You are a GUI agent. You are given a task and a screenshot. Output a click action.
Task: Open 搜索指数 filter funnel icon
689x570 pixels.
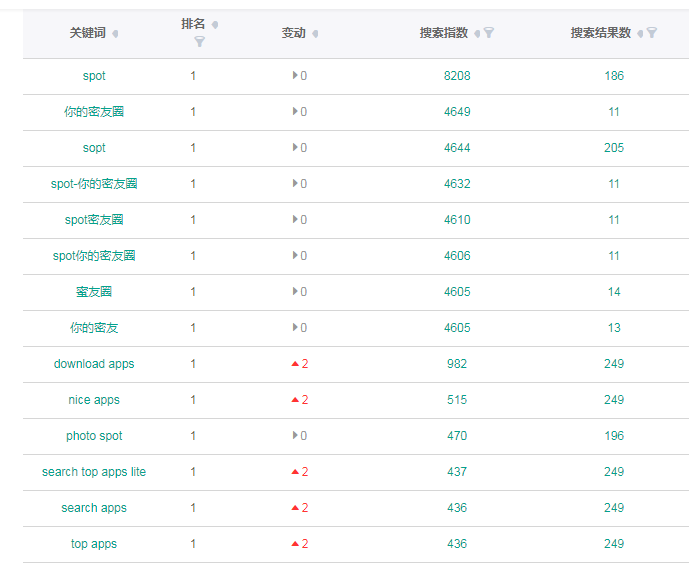pos(489,33)
